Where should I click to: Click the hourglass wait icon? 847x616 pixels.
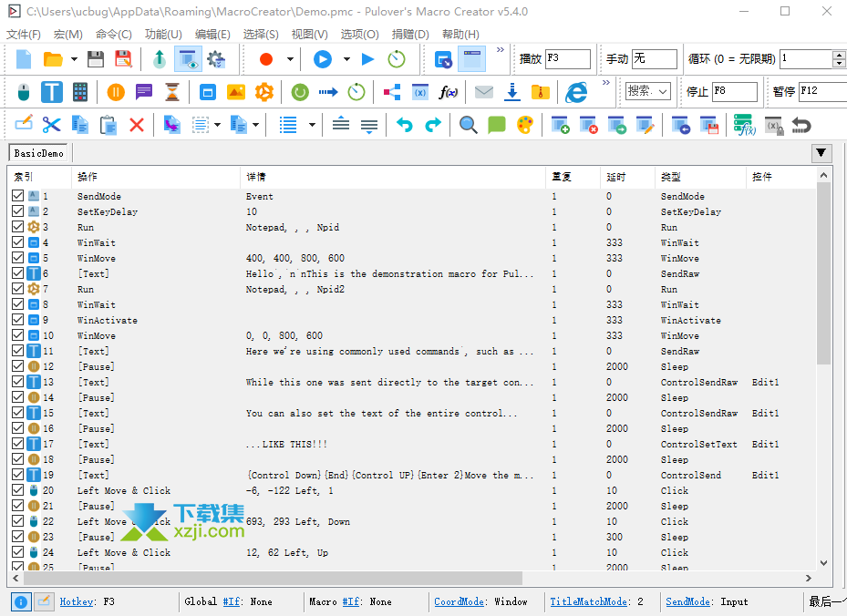171,92
